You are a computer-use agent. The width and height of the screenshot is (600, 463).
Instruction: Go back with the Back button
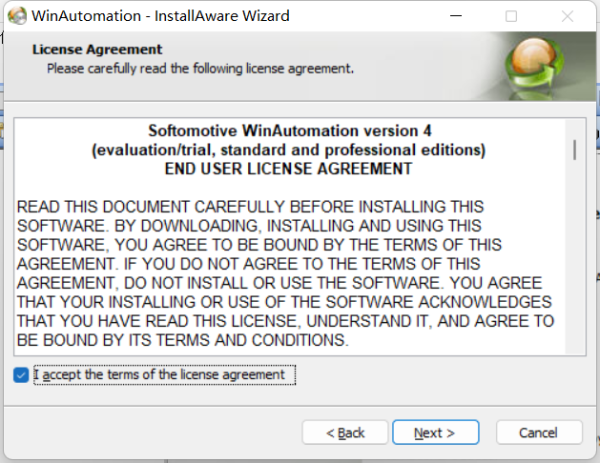[x=345, y=432]
